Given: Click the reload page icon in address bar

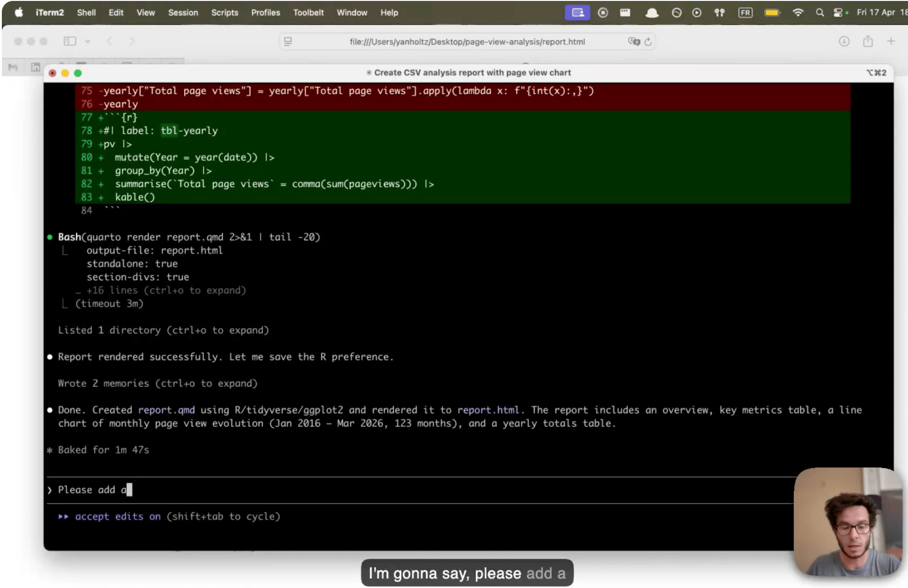Looking at the screenshot, I should [x=648, y=42].
